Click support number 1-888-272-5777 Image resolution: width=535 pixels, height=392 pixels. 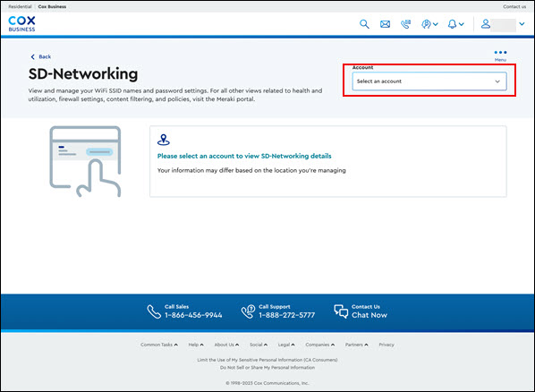[287, 315]
